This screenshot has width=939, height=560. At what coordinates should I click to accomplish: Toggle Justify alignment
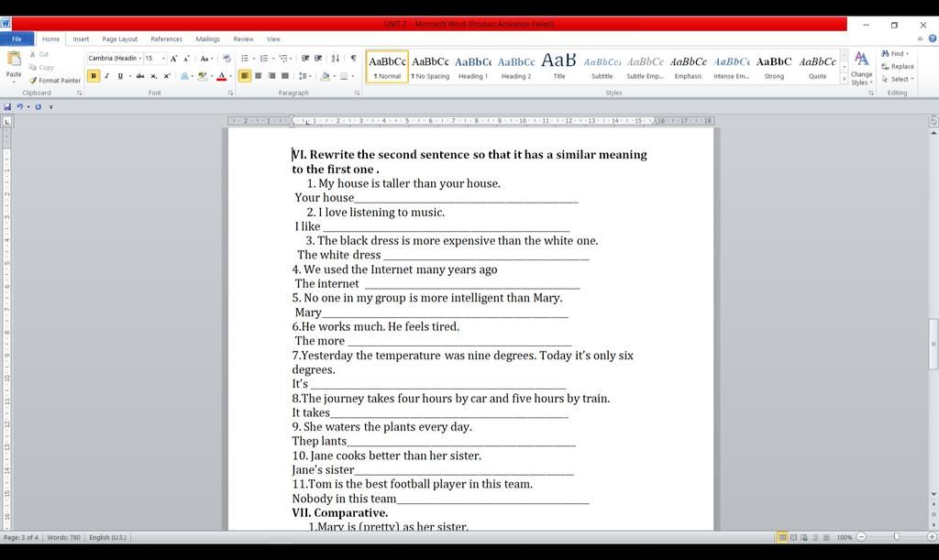(285, 76)
